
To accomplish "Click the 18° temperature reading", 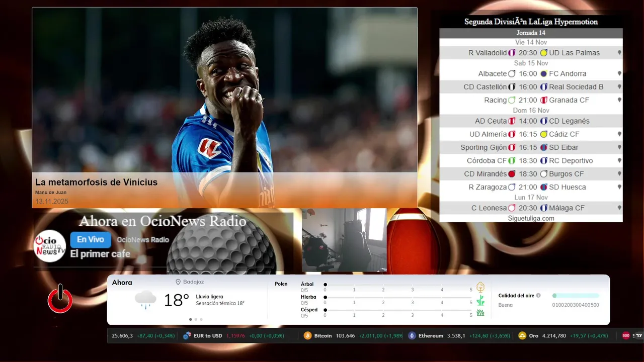I will click(176, 300).
